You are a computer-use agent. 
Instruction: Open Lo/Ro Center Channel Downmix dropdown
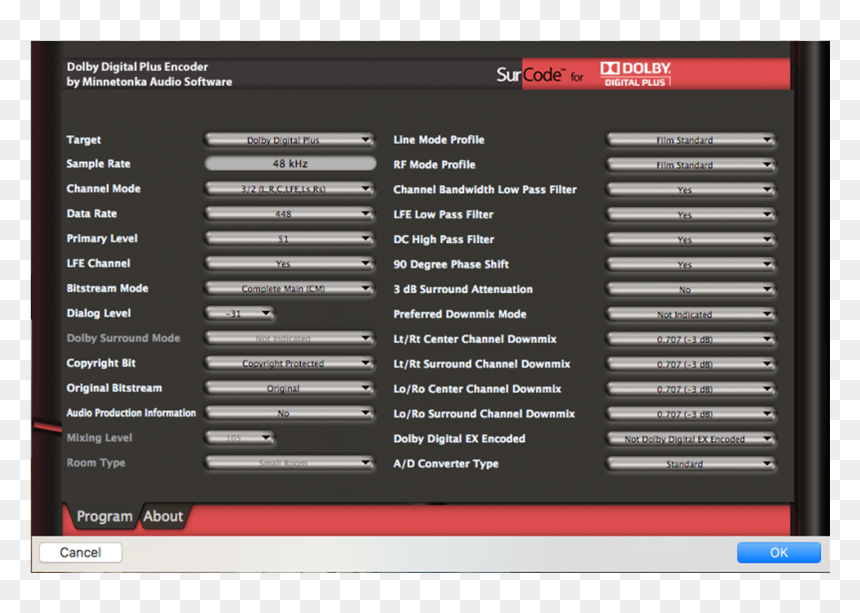[691, 389]
